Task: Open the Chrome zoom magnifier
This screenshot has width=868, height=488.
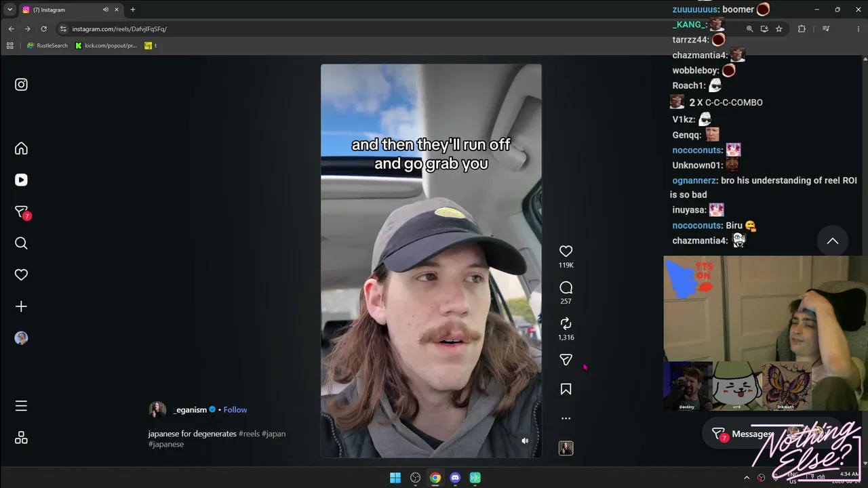Action: pos(749,29)
